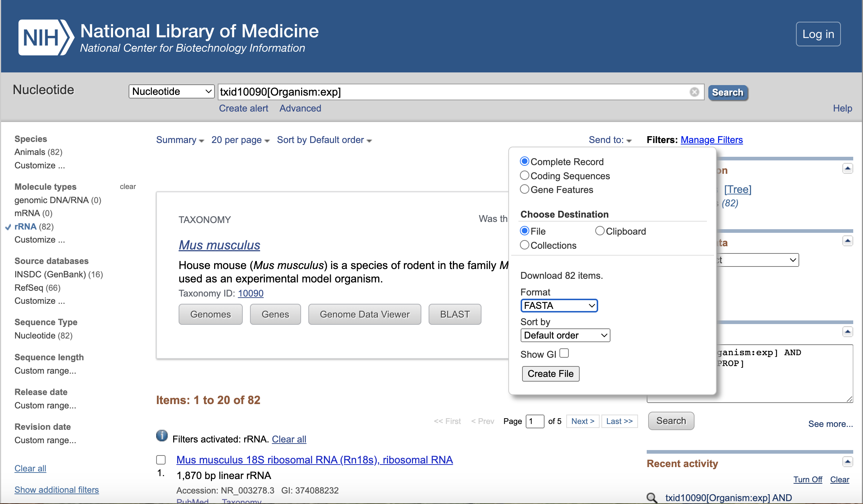
Task: Expand the Summary display menu
Action: coord(180,140)
